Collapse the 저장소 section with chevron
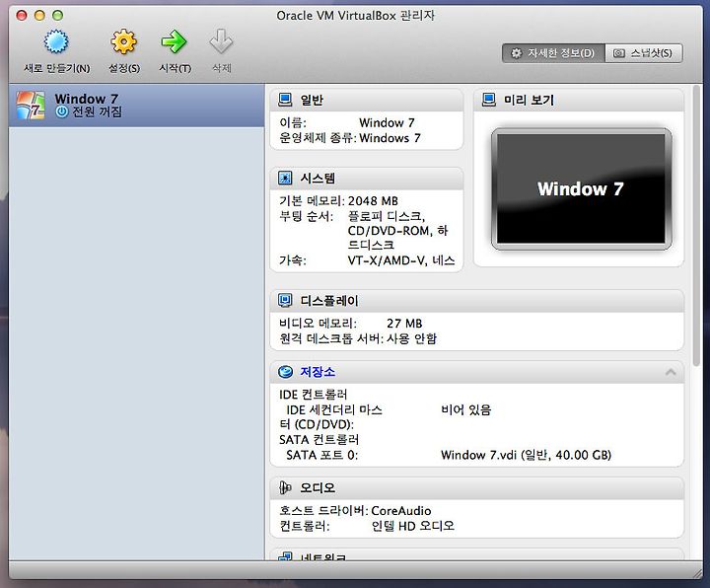 (x=671, y=372)
